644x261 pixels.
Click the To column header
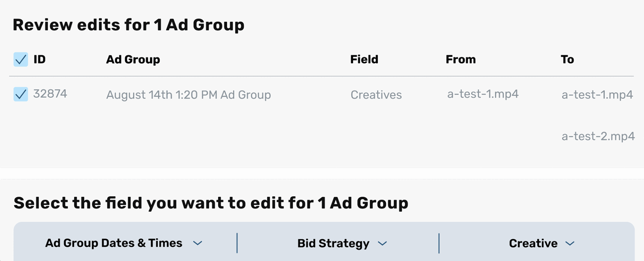point(567,59)
